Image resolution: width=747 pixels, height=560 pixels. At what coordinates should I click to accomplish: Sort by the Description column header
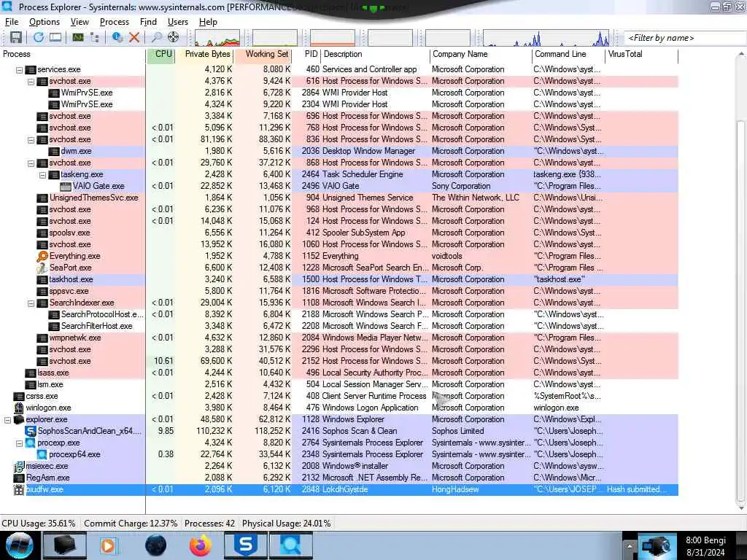[x=376, y=54]
